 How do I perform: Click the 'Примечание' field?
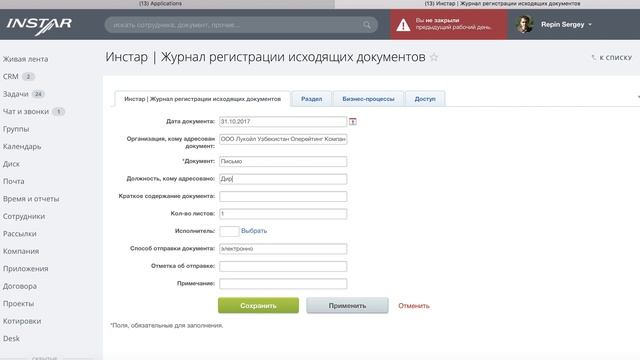283,284
